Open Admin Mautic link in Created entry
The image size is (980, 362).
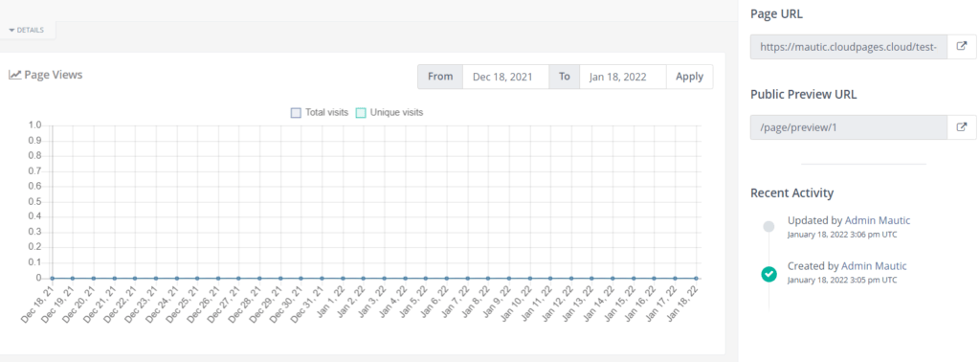click(874, 265)
